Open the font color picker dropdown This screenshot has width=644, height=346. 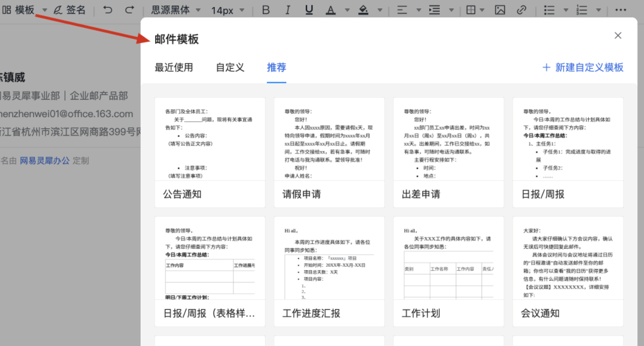(x=347, y=9)
